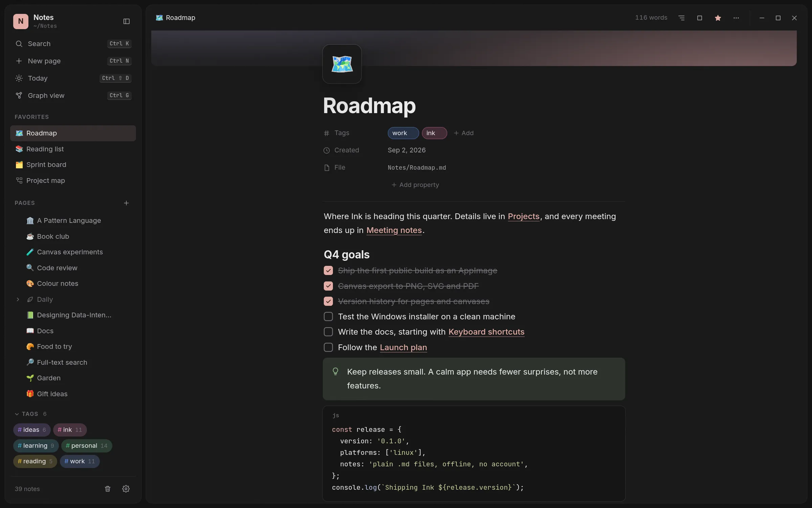This screenshot has height=508, width=812.
Task: Open the Keyboard shortcuts link
Action: pyautogui.click(x=486, y=332)
